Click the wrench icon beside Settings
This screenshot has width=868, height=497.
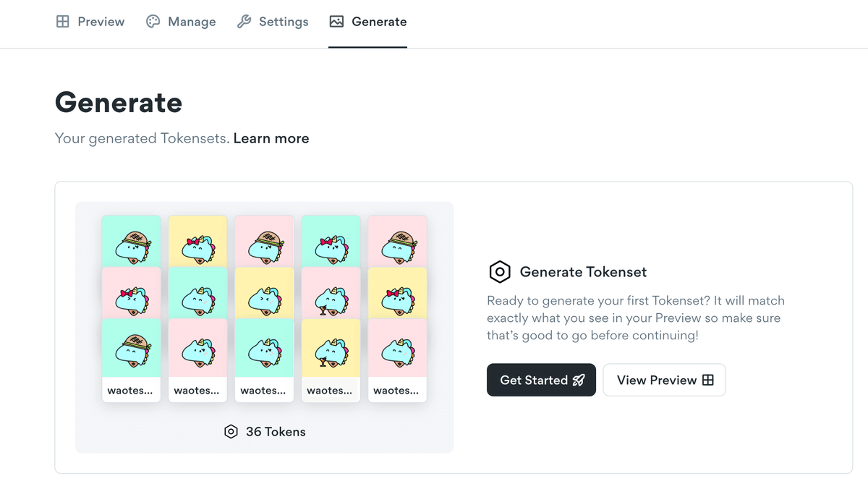point(244,22)
